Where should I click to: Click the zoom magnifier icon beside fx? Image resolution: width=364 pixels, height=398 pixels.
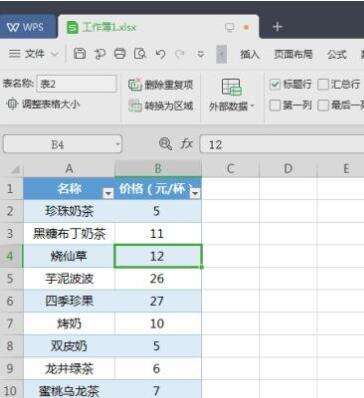click(165, 144)
